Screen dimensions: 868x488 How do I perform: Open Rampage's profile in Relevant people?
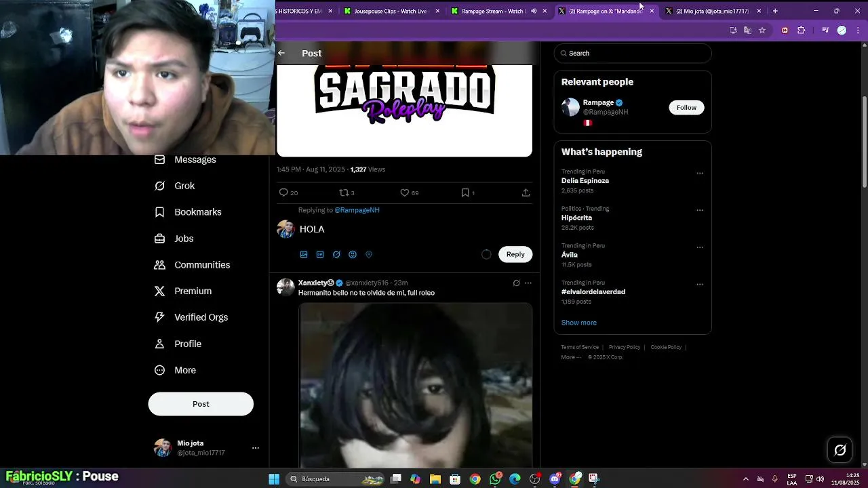click(598, 102)
